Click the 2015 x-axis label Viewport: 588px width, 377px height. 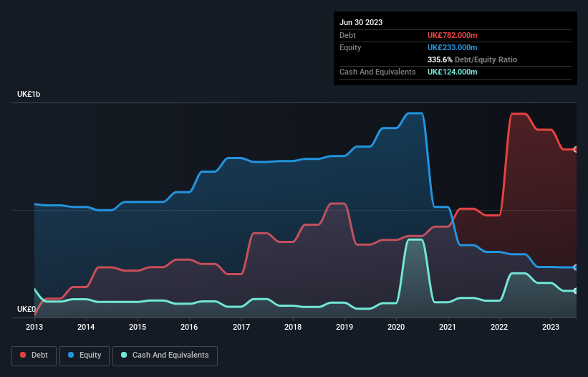pyautogui.click(x=138, y=327)
